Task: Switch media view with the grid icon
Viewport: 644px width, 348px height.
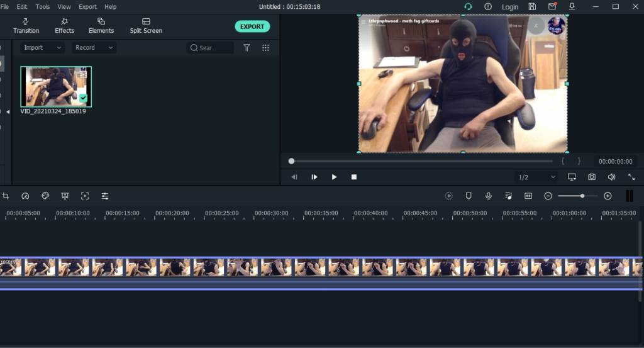Action: click(x=265, y=48)
